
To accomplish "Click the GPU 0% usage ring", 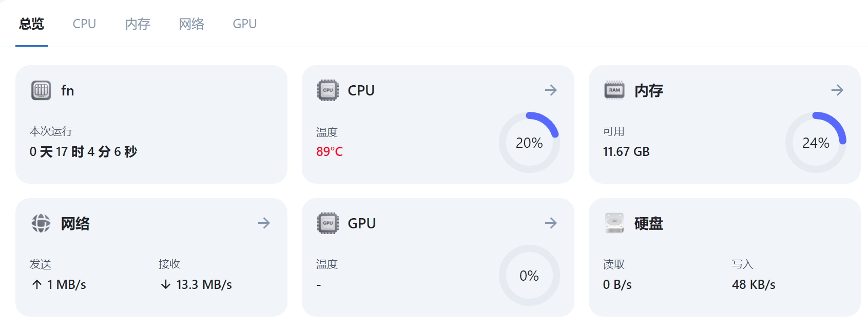I will 529,276.
